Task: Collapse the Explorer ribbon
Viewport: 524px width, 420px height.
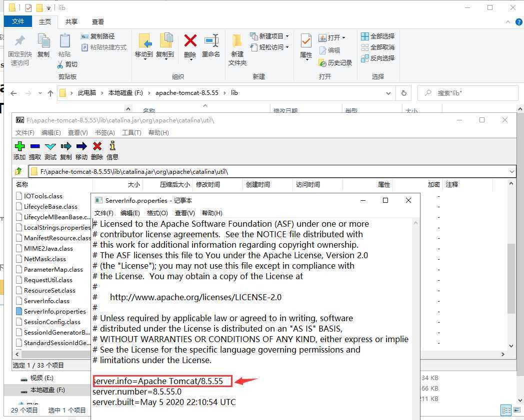Action: [508, 22]
